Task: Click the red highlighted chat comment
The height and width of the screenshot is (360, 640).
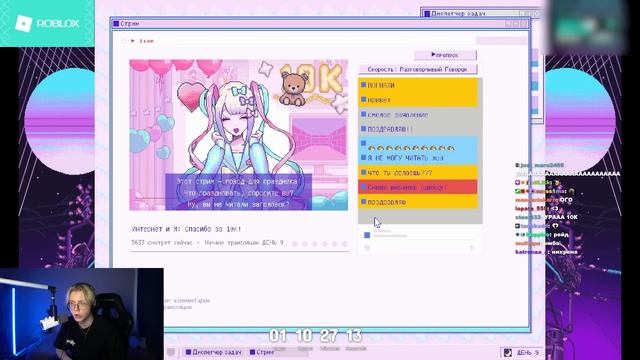Action: [x=418, y=187]
